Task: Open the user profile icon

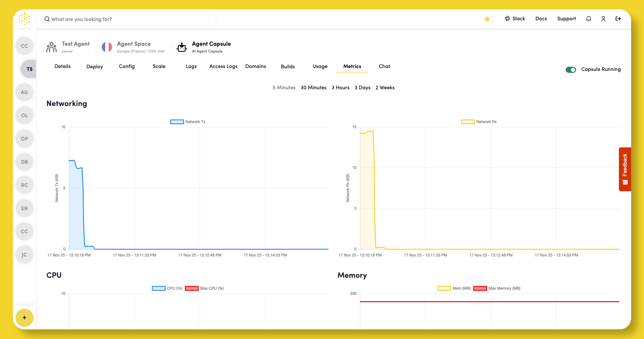Action: pyautogui.click(x=603, y=19)
